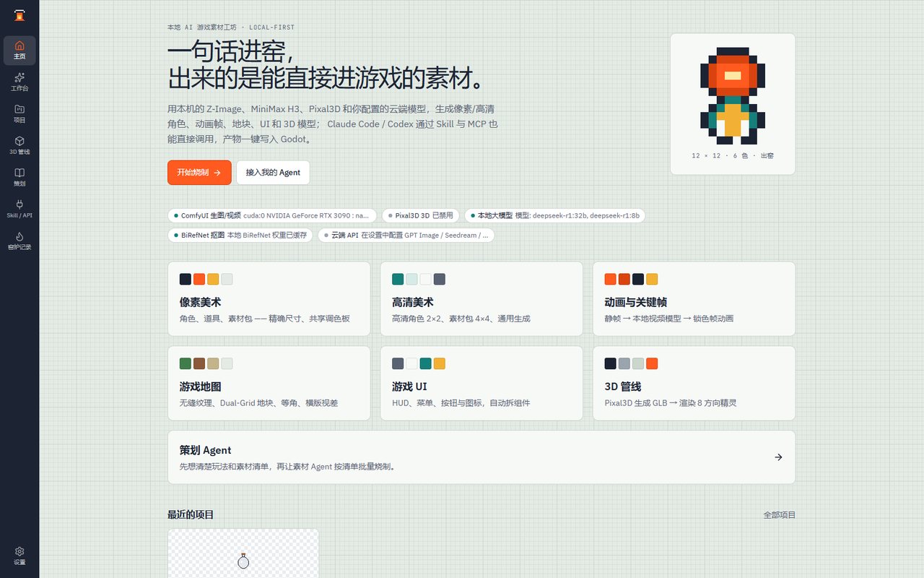This screenshot has height=578, width=924.
Task: Click the tagline 本地 AI 游戏素材工坊 · LOCAL-FIRST
Action: pos(231,27)
